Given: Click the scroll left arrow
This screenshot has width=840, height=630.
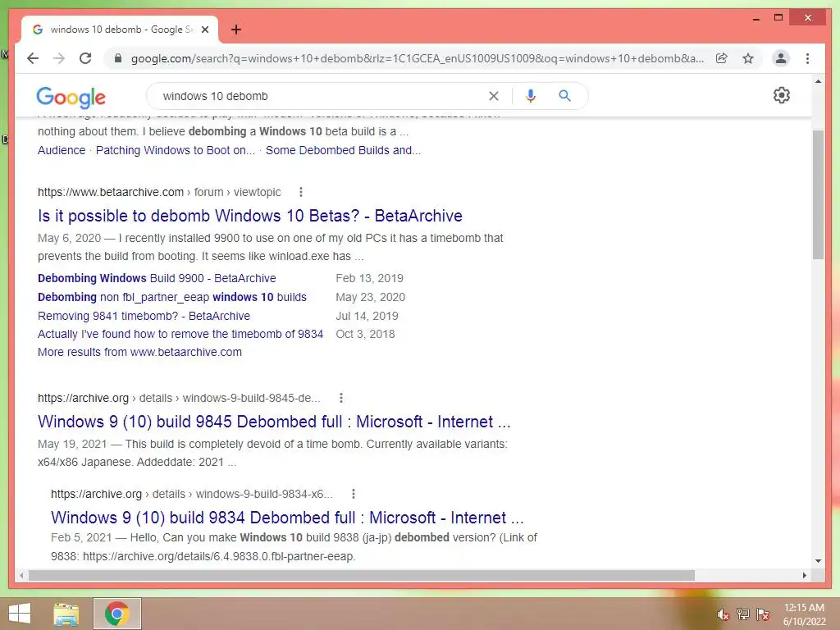Looking at the screenshot, I should (21, 575).
